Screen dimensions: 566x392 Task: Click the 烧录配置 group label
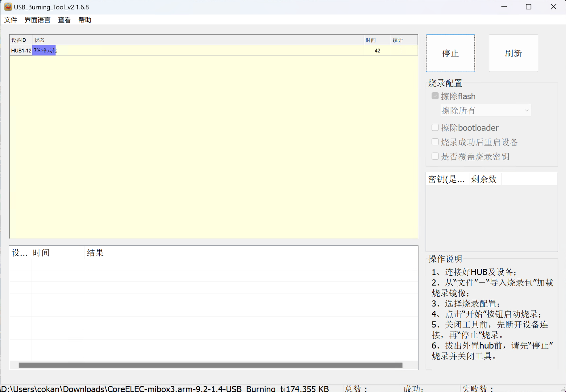(445, 83)
